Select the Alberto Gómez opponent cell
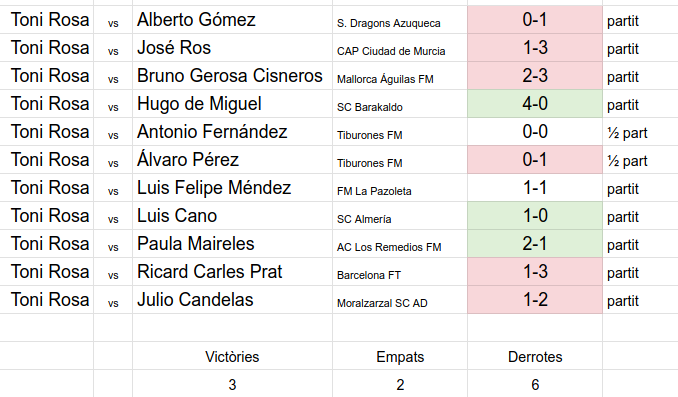This screenshot has width=678, height=397. point(232,19)
